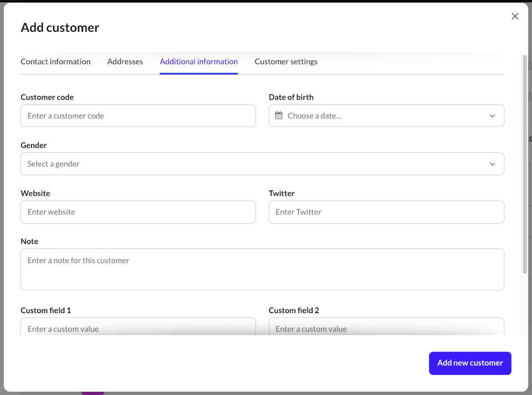This screenshot has width=532, height=395.
Task: Focus the Enter Twitter field
Action: click(x=387, y=212)
